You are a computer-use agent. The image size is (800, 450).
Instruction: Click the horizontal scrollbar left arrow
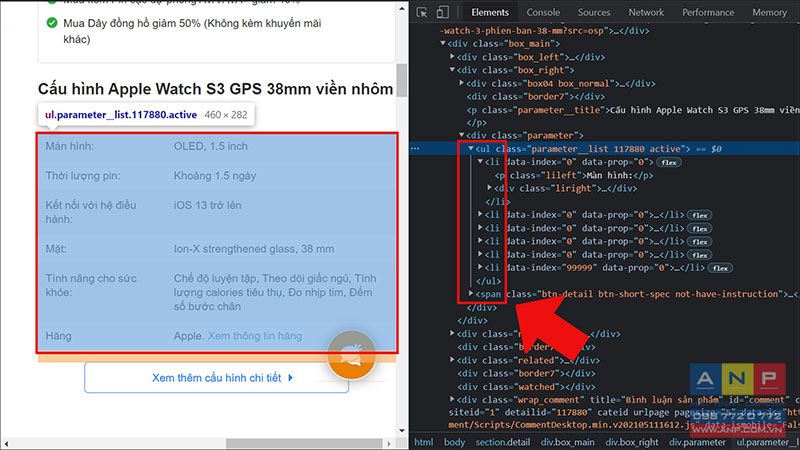pyautogui.click(x=6, y=443)
